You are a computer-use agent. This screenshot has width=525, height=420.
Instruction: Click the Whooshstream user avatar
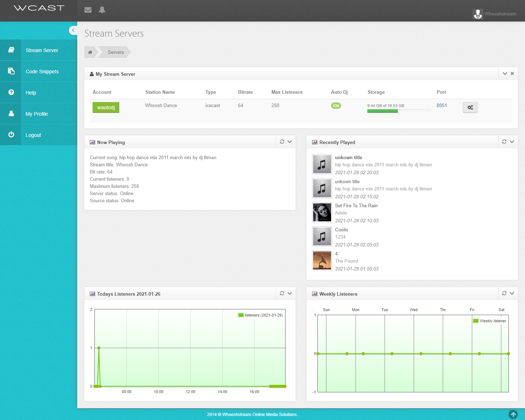point(478,14)
